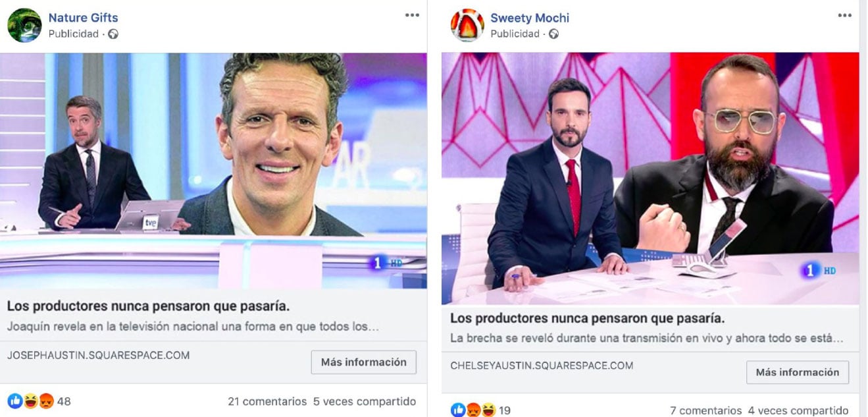Show 5 veces compartido shares list
Viewport: 868px width, 417px height.
tap(365, 401)
